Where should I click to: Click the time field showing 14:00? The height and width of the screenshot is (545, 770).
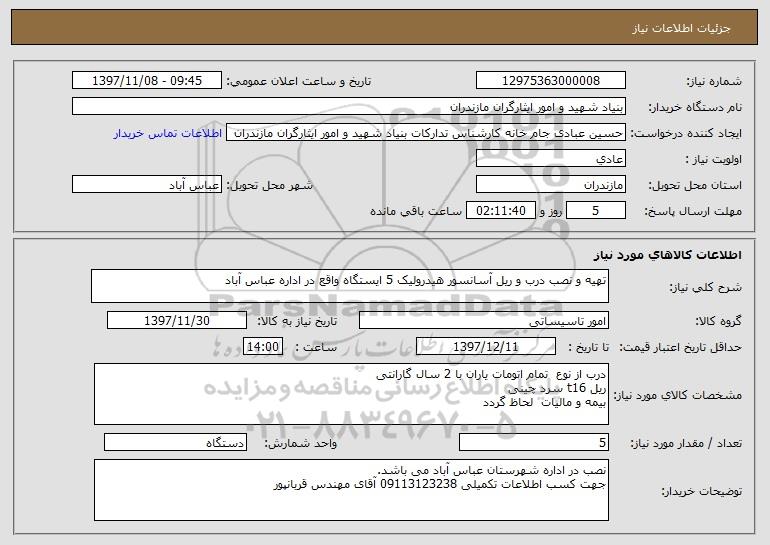263,347
